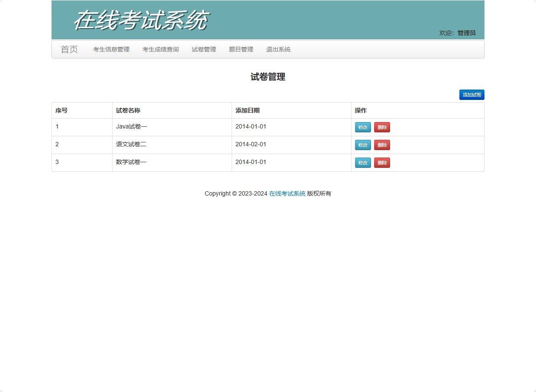The width and height of the screenshot is (536, 392).
Task: Open 题目管理 navigation item
Action: [241, 49]
